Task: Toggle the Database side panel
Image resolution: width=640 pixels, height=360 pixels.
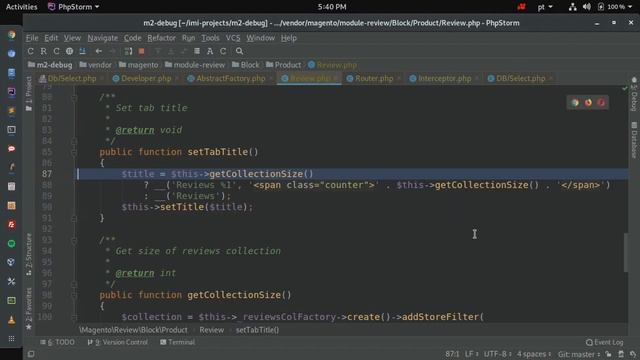Action: 634,140
